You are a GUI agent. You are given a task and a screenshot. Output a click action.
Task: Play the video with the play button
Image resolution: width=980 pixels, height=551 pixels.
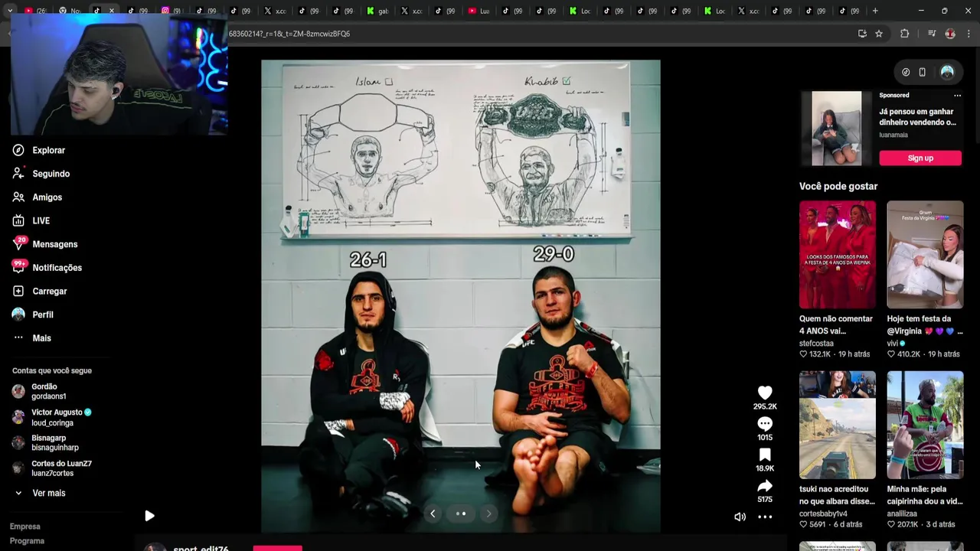(x=149, y=516)
